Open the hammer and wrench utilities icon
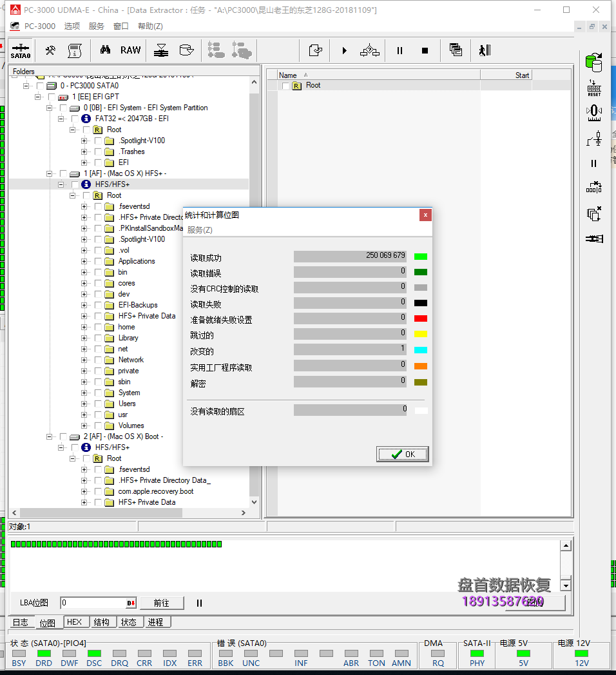Image resolution: width=616 pixels, height=675 pixels. click(x=50, y=50)
